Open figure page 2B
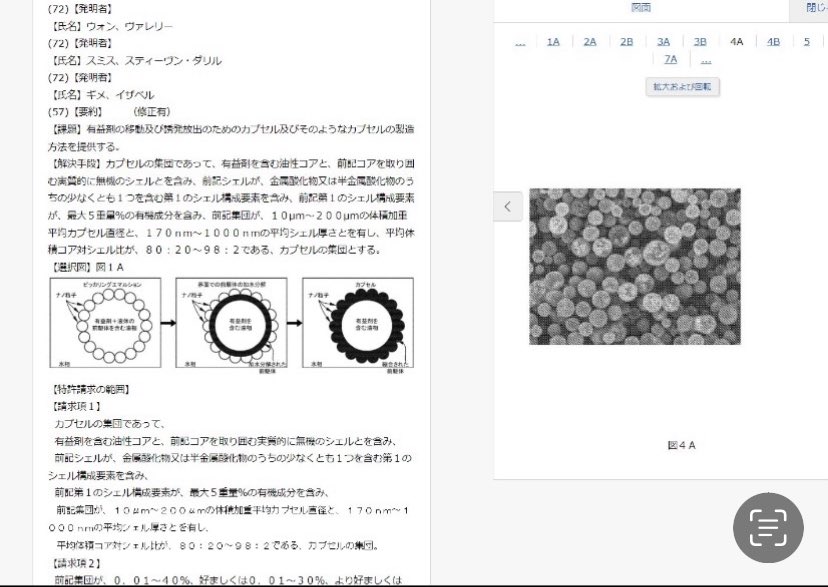 [x=626, y=41]
